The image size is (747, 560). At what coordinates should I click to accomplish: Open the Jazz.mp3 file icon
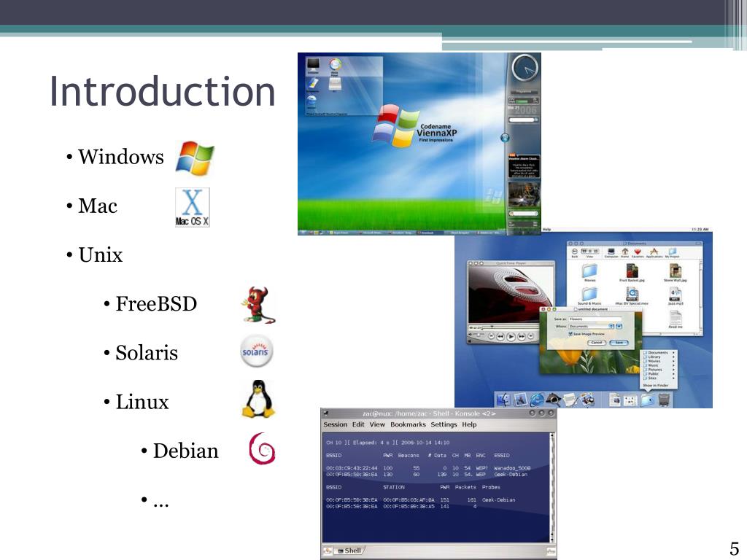tap(675, 295)
